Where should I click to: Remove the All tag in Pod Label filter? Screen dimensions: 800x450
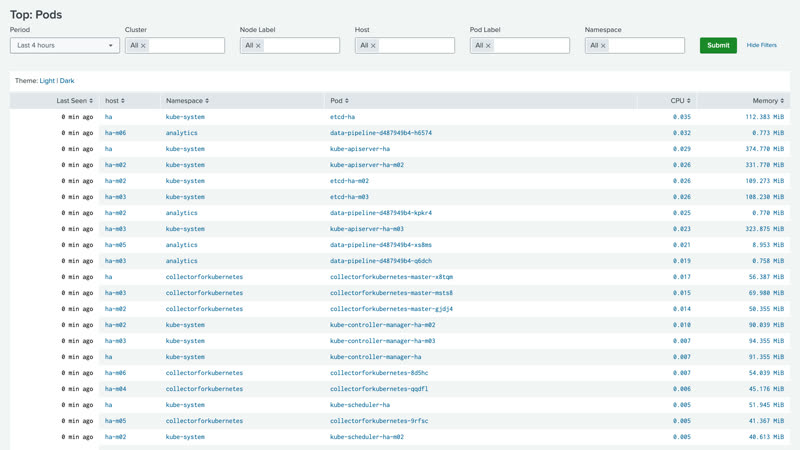coord(488,46)
